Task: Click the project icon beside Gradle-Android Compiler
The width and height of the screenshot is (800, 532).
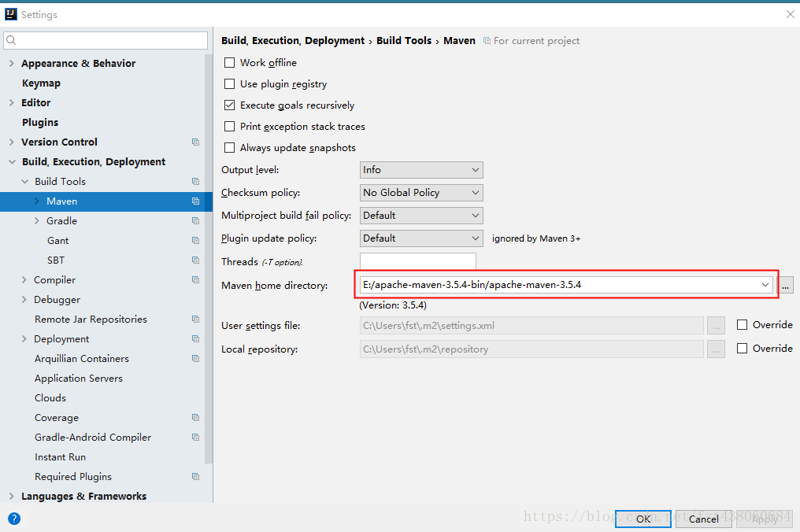Action: pos(195,437)
